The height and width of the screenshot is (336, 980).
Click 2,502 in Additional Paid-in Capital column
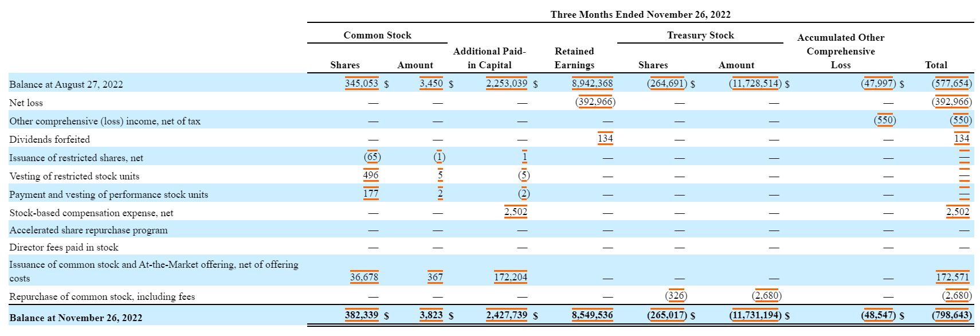516,212
